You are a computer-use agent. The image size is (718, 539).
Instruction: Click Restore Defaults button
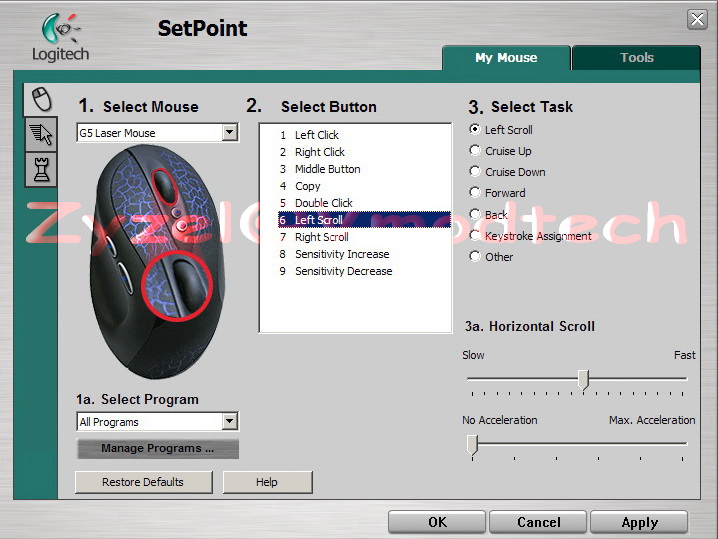pyautogui.click(x=143, y=482)
